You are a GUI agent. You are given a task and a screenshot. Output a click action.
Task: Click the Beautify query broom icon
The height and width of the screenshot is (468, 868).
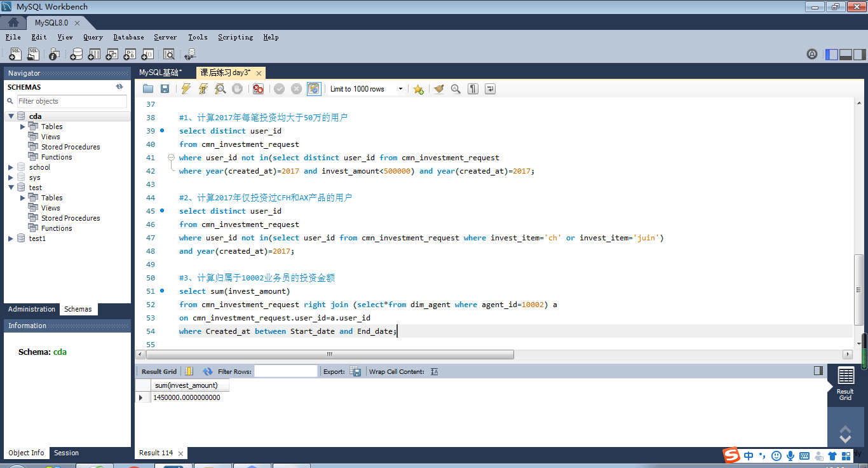click(438, 89)
